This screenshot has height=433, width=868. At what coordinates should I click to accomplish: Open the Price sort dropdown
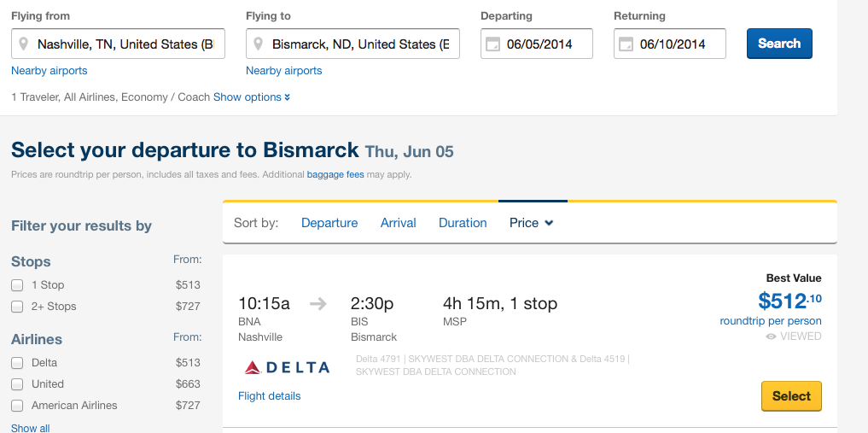532,223
